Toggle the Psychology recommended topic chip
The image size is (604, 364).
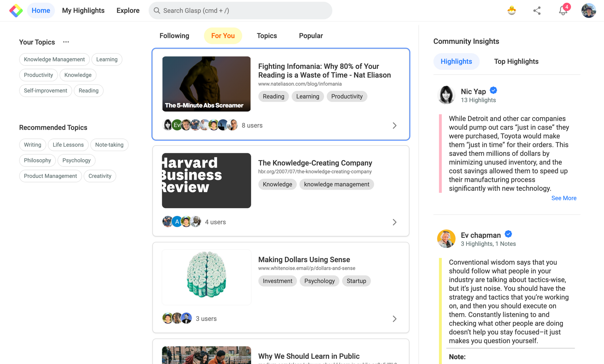pyautogui.click(x=76, y=160)
